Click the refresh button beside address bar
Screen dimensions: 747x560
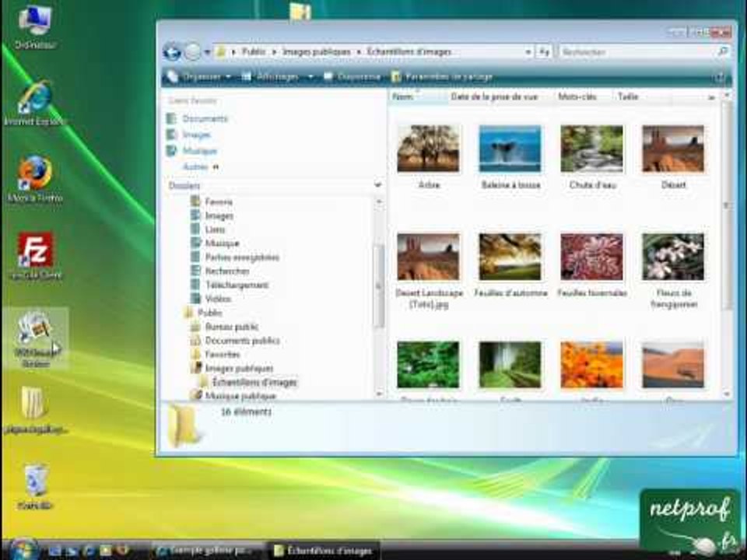[545, 52]
